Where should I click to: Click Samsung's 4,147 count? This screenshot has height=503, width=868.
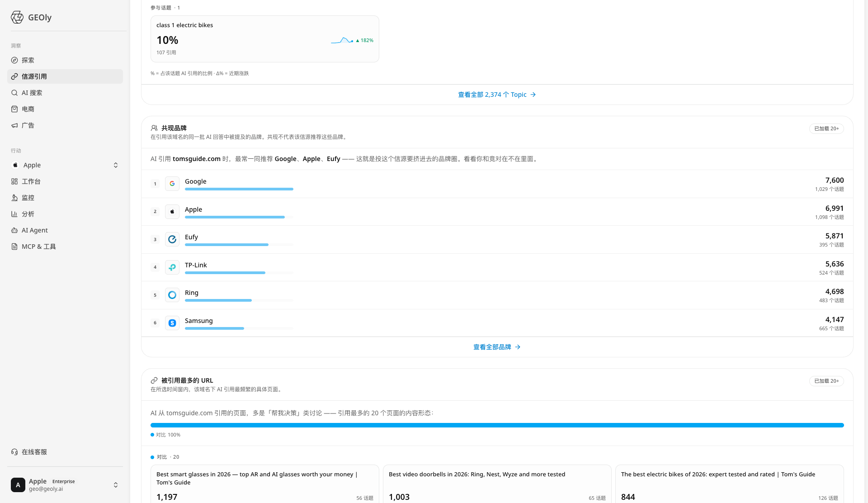point(834,319)
